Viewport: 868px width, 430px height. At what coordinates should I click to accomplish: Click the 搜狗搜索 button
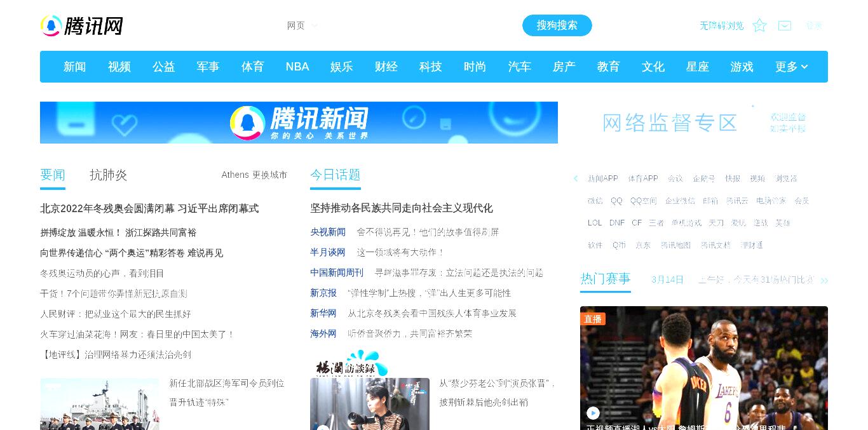tap(557, 25)
